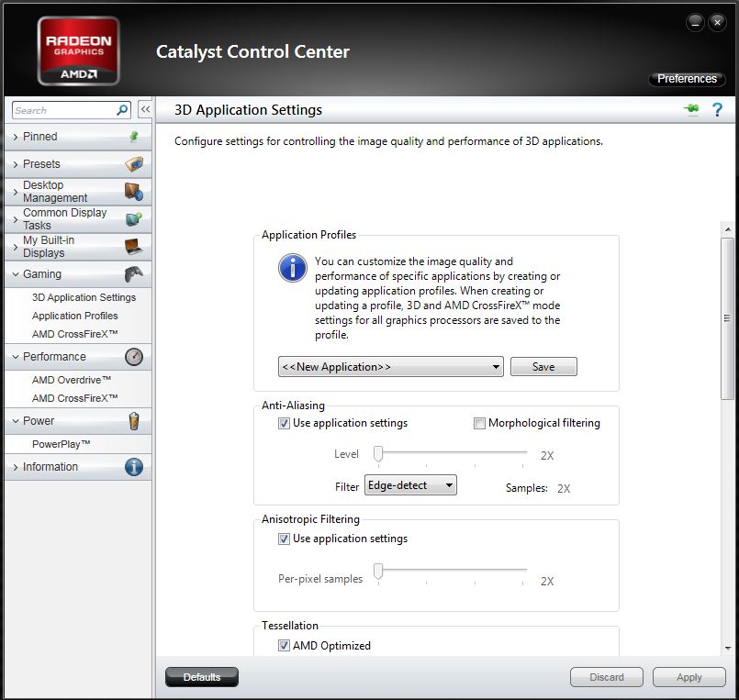Toggle Anisotropic Filtering Use application settings checkbox

coord(284,539)
